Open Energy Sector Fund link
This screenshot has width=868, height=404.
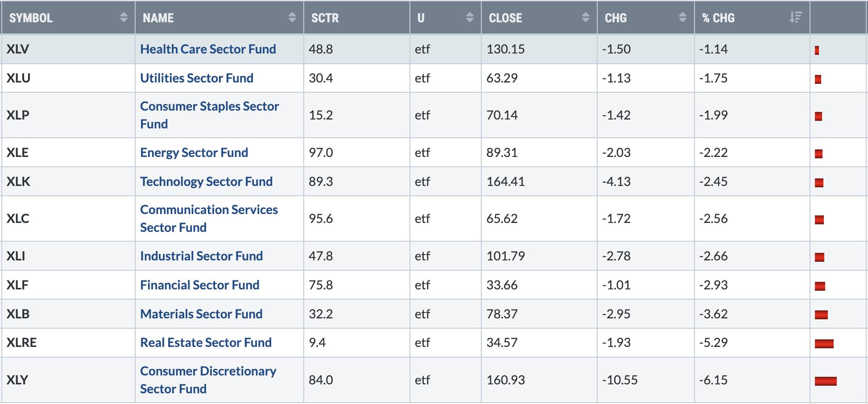click(194, 153)
